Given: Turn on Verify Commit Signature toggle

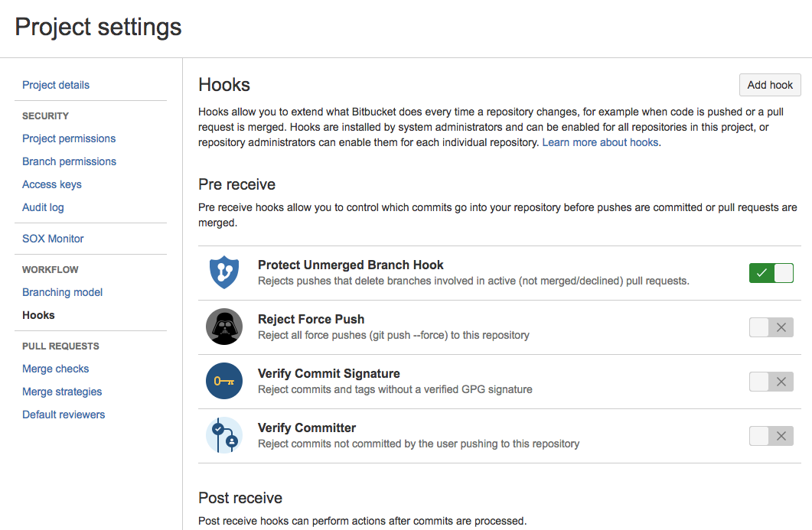Looking at the screenshot, I should [771, 382].
